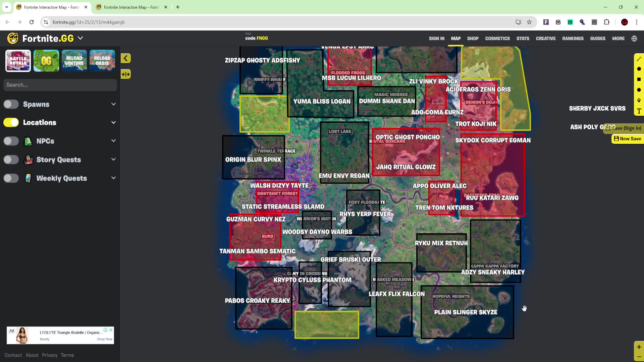Enable the Story Quests toggle
This screenshot has width=644, height=362.
(x=11, y=160)
